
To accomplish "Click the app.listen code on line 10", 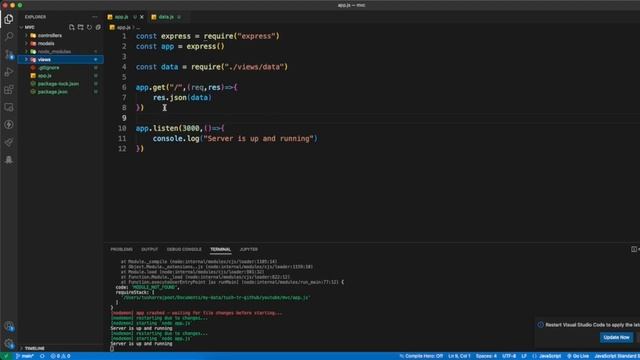I will pos(180,128).
